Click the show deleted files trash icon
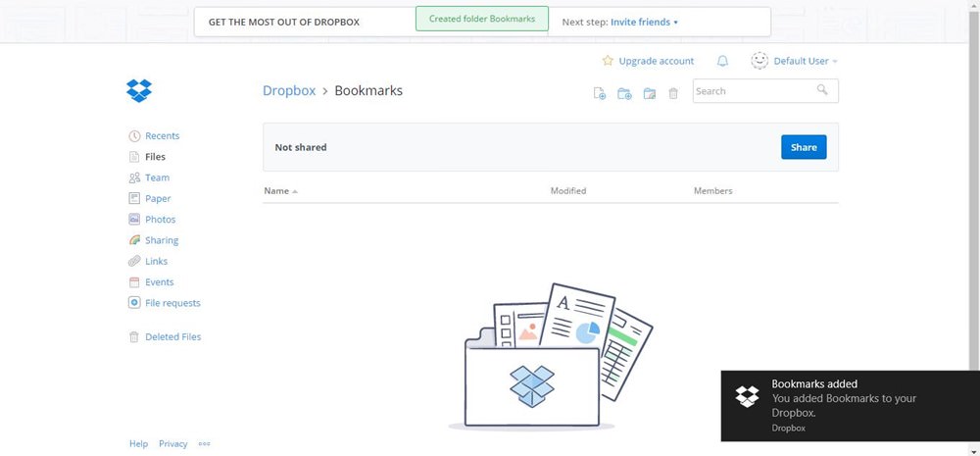Viewport: 980px width, 456px height. (673, 94)
